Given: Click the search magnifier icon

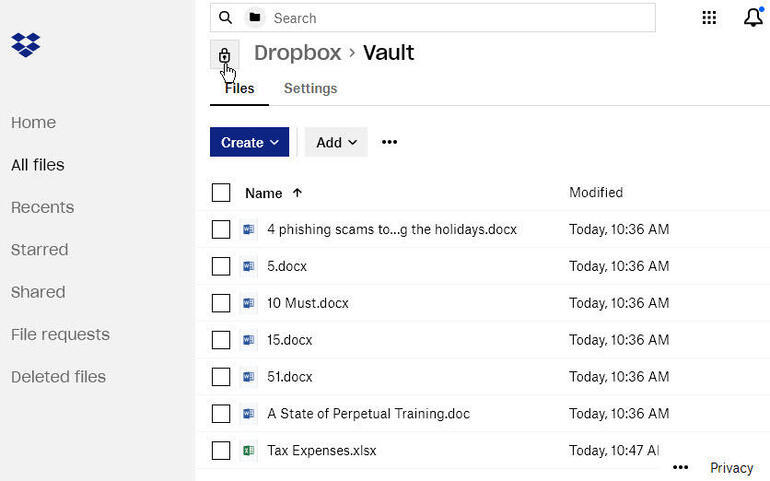Looking at the screenshot, I should (226, 18).
